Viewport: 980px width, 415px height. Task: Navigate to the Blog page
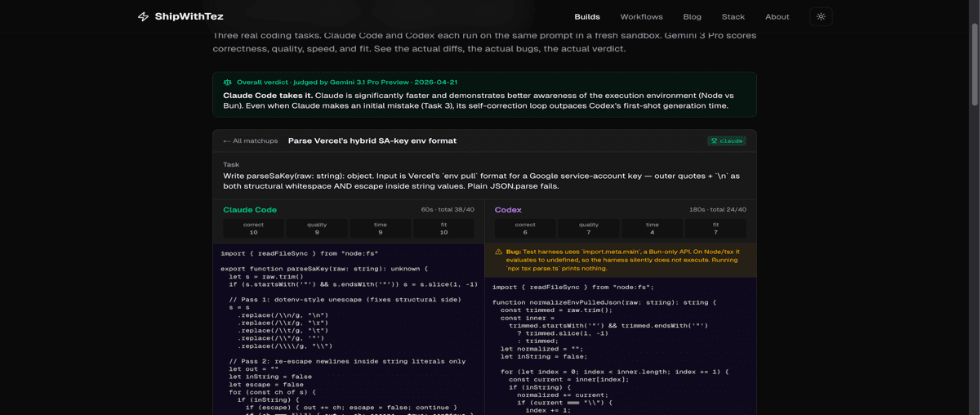click(x=692, y=16)
